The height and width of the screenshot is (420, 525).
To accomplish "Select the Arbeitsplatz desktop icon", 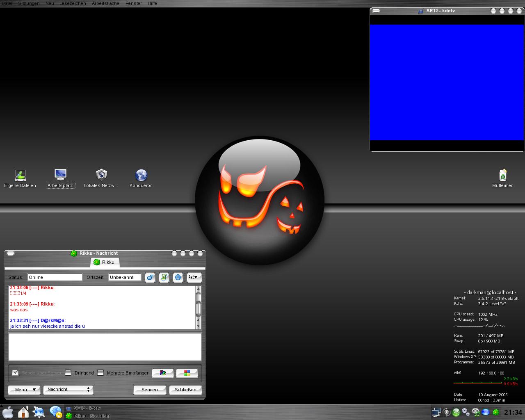I will 60,179.
